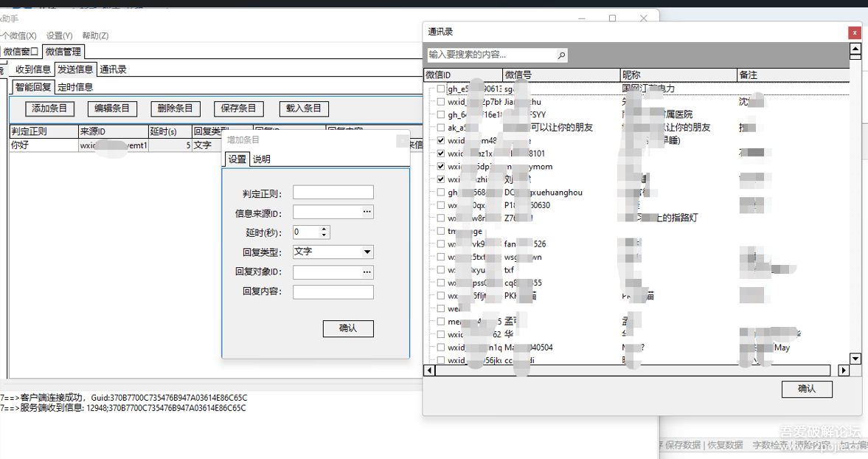Image resolution: width=868 pixels, height=459 pixels.
Task: Click the contact list scroll-up arrow
Action: tap(855, 50)
